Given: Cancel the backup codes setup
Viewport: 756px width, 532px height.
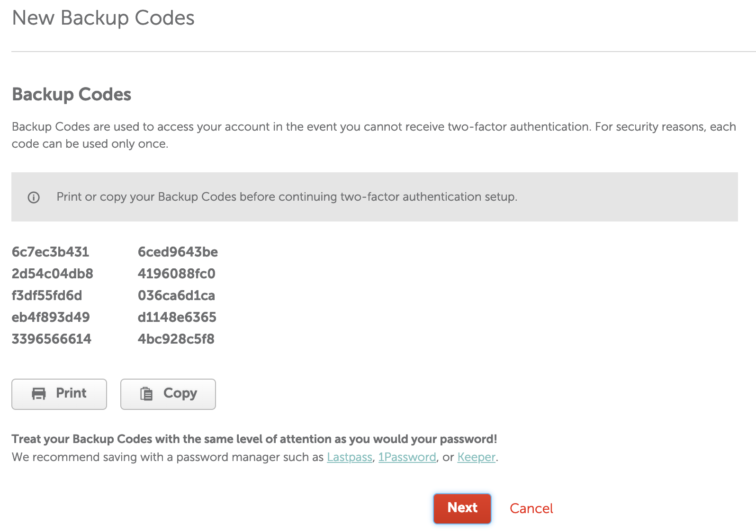Looking at the screenshot, I should pyautogui.click(x=531, y=508).
